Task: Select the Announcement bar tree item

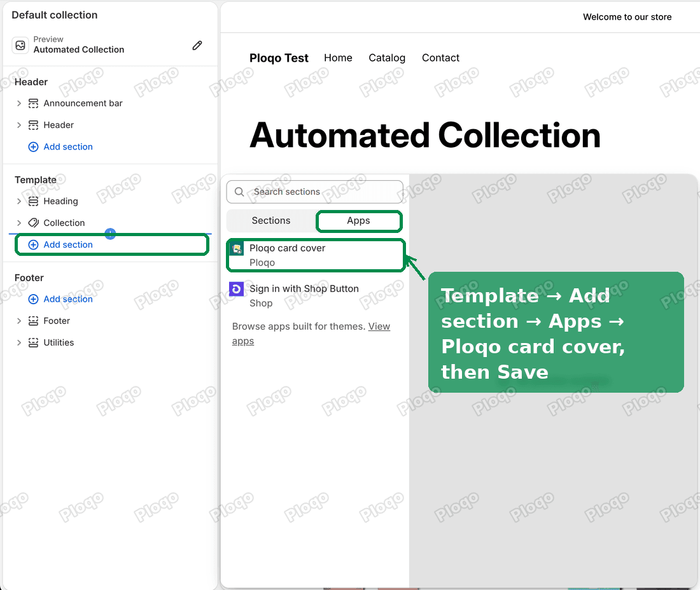Action: [x=83, y=104]
